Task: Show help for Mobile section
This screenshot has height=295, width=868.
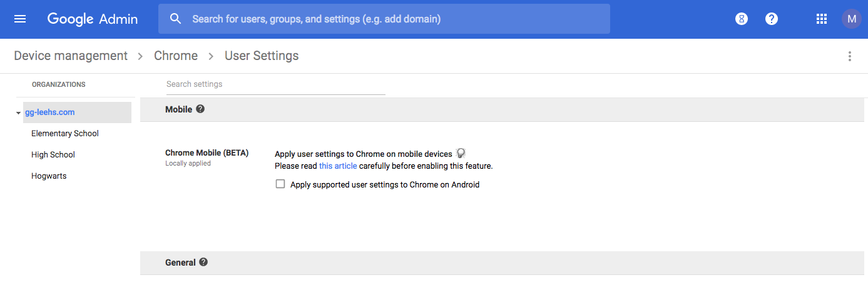Action: coord(200,109)
